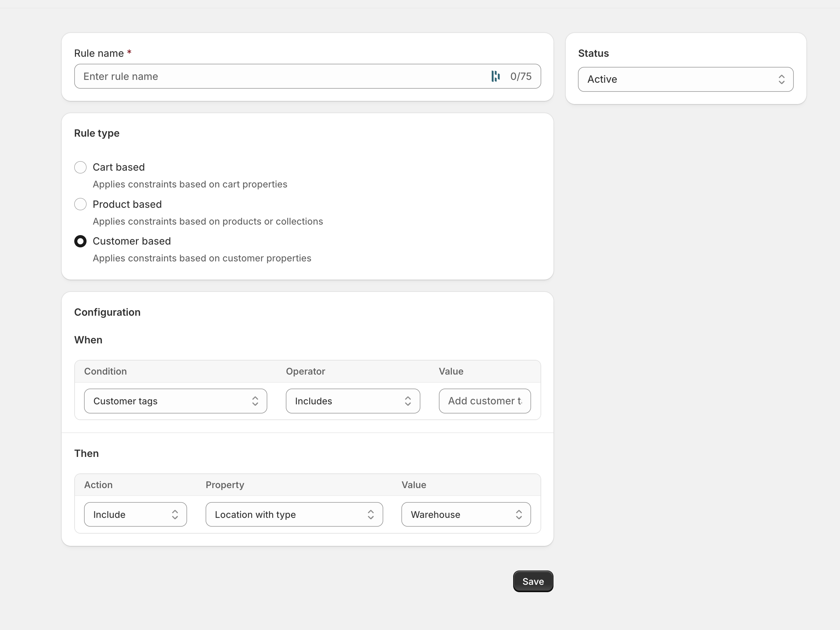Click the Include action chevron icon

(x=175, y=515)
